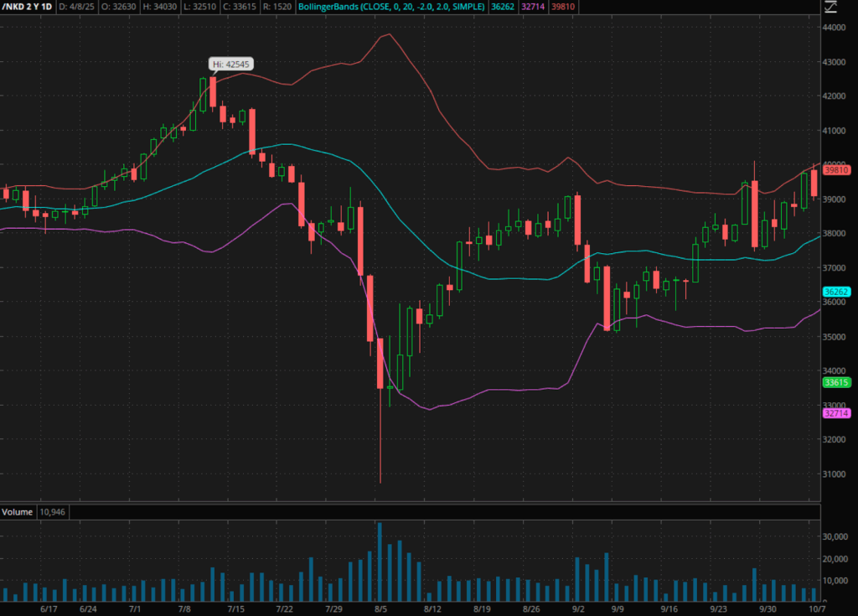858x616 pixels.
Task: Click the 7/1 date label
Action: pyautogui.click(x=135, y=609)
